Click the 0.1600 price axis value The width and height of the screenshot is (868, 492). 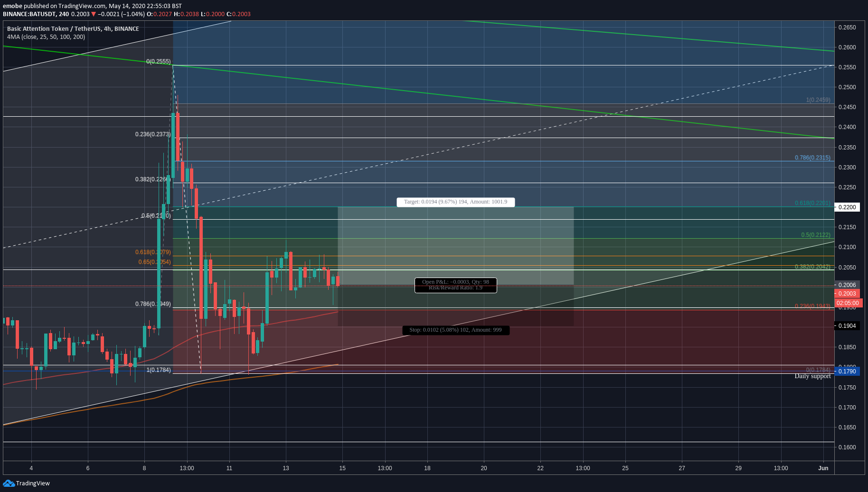[x=847, y=447]
